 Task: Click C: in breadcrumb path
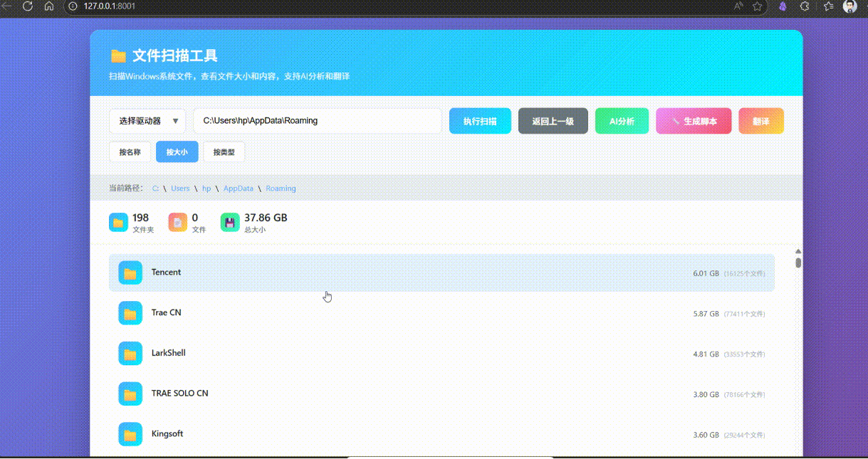(x=155, y=189)
